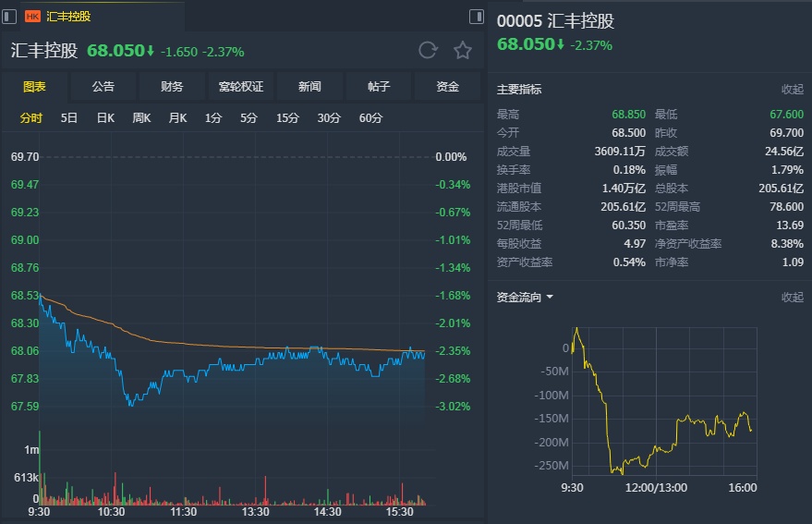812x524 pixels.
Task: Switch to the 公告 tab
Action: 103,87
